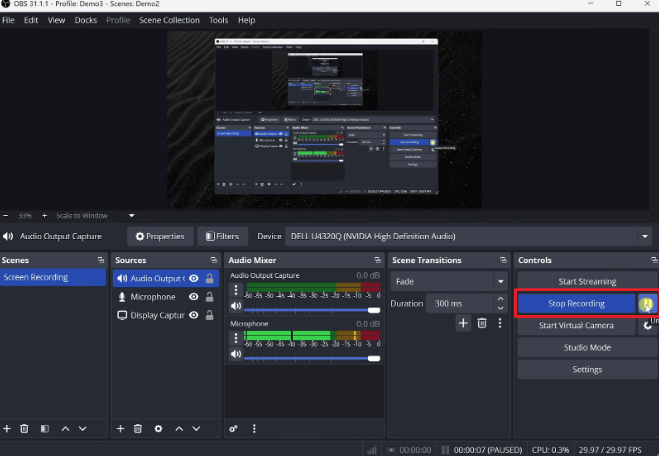Move scene up arrow in Scenes panel
This screenshot has width=659, height=456.
pos(65,429)
